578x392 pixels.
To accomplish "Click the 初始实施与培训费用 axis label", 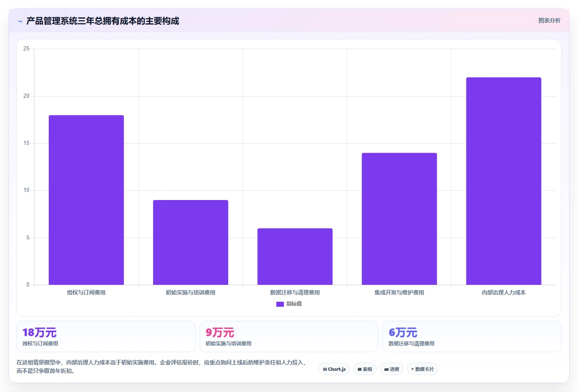I will [190, 292].
